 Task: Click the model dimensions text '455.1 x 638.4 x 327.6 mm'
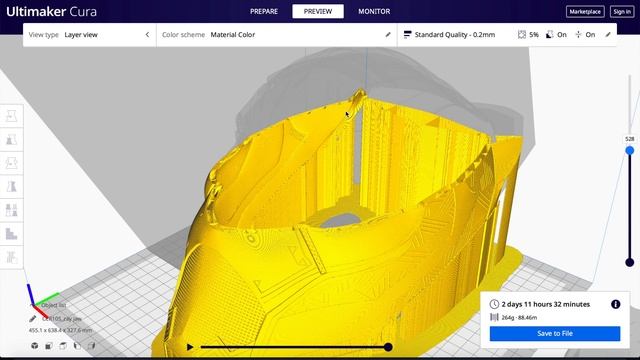click(60, 330)
